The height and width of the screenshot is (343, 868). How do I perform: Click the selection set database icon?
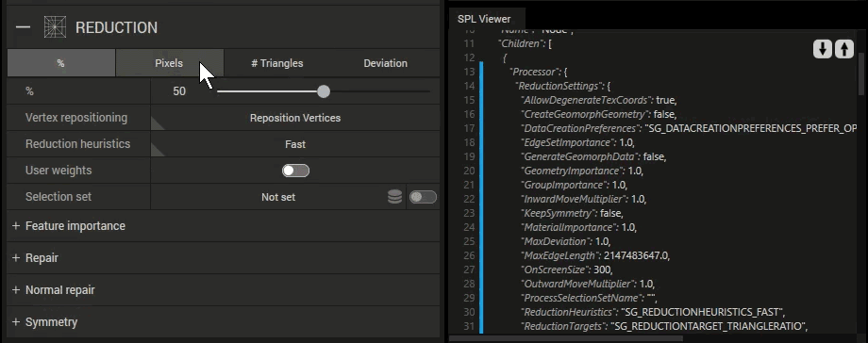coord(394,197)
